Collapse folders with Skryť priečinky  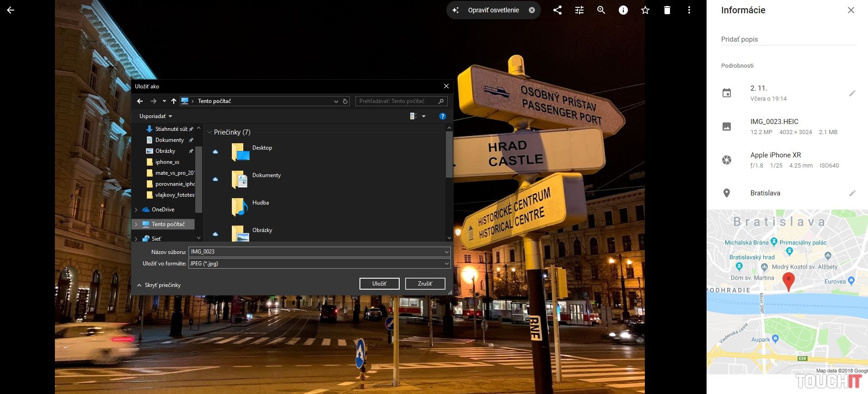pos(159,285)
